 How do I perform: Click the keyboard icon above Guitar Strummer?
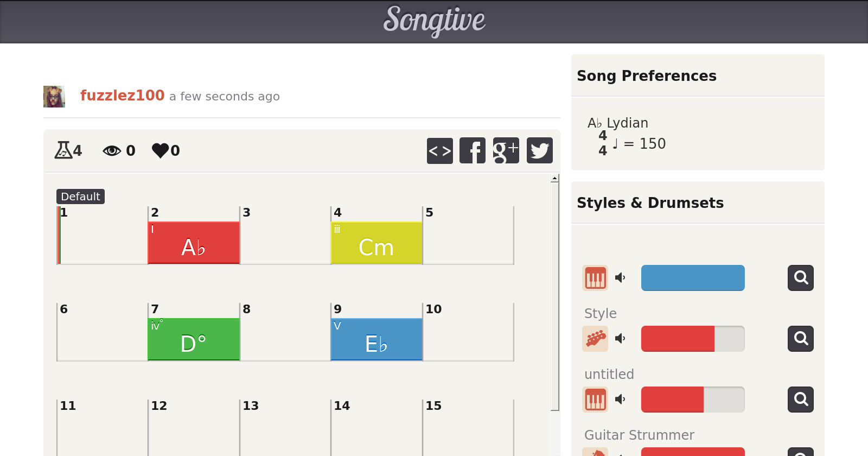tap(595, 400)
